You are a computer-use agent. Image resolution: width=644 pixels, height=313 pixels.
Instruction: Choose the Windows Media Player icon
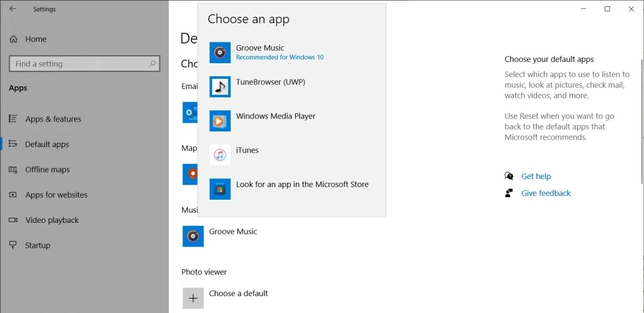pos(219,121)
